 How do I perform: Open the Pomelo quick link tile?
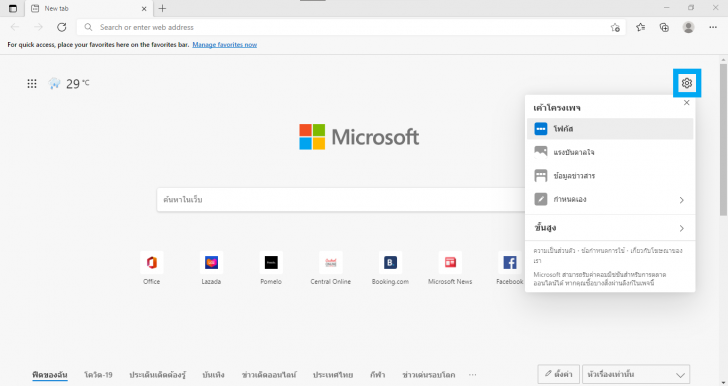271,268
